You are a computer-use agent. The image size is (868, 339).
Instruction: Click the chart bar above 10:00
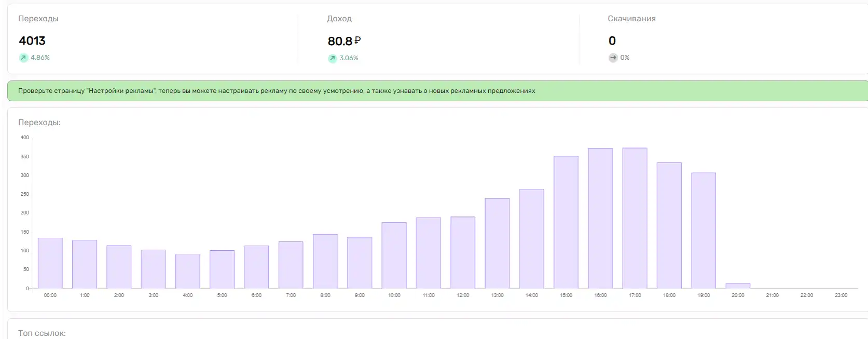394,255
